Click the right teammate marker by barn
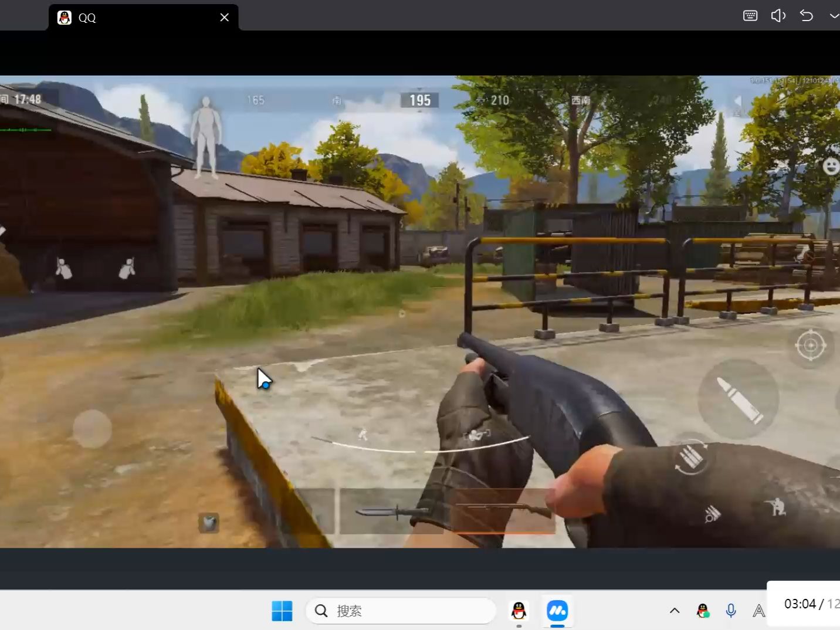840x630 pixels. point(127,268)
